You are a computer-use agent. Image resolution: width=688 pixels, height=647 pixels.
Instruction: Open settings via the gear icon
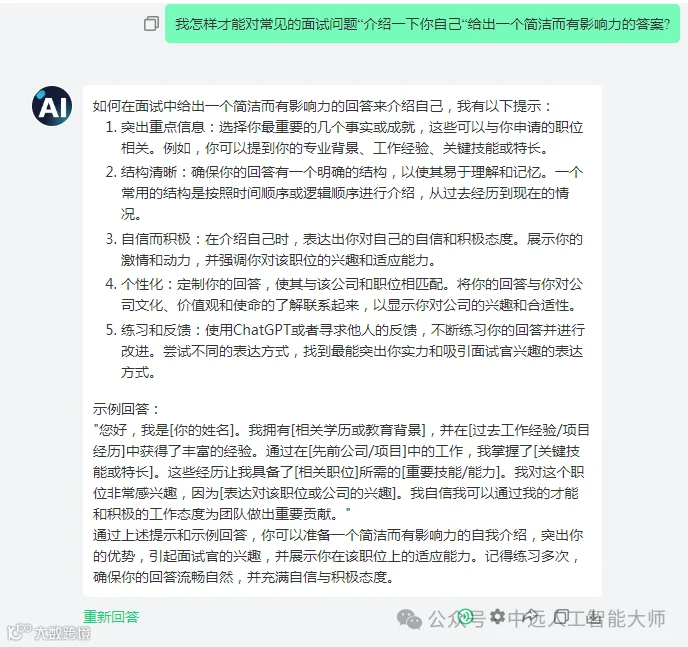[497, 616]
